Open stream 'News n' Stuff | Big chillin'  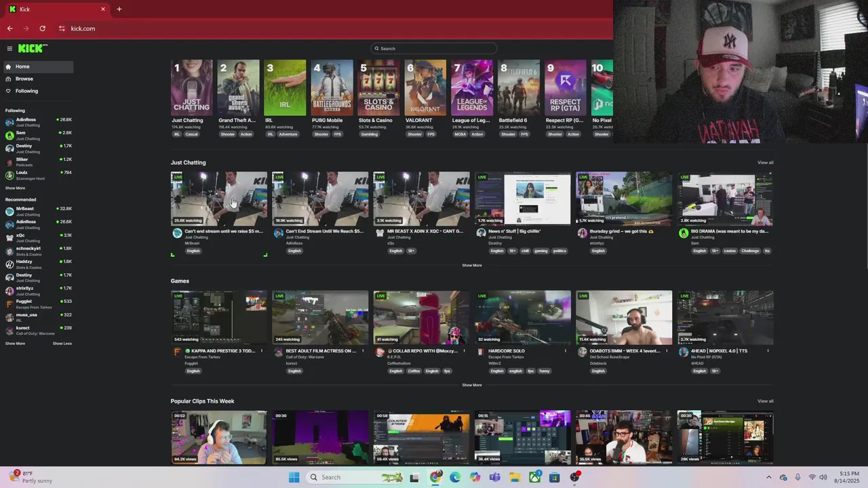[x=523, y=199]
